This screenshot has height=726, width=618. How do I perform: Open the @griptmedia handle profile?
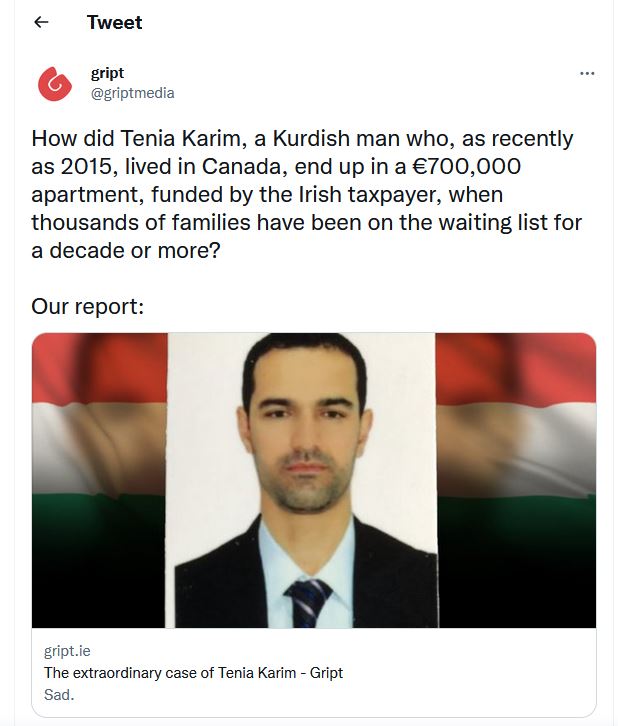pos(132,93)
